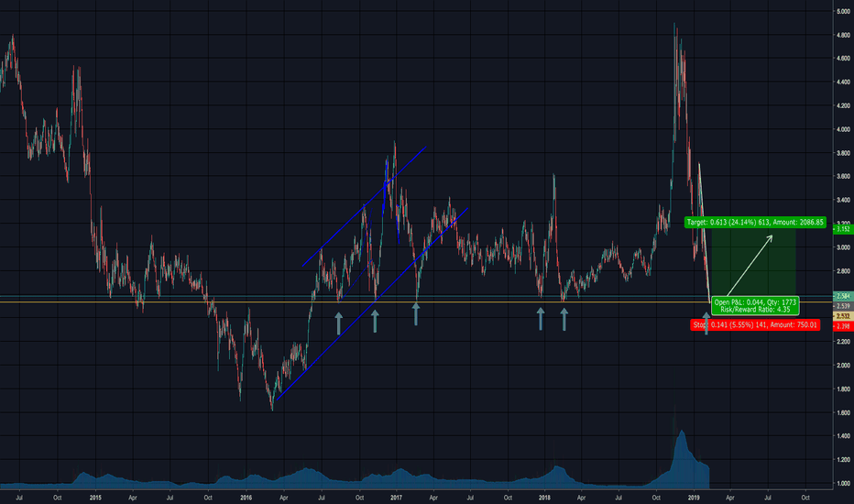The image size is (854, 504).
Task: Click the 4.400 price axis label
Action: point(843,82)
